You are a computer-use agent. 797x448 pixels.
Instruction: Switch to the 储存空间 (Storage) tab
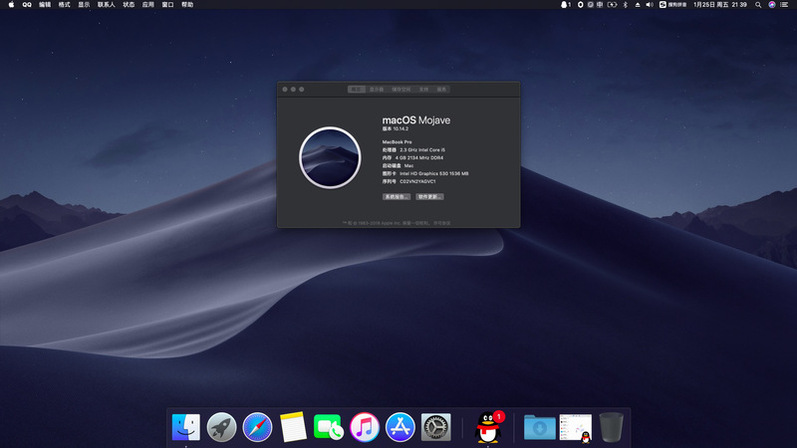(400, 89)
